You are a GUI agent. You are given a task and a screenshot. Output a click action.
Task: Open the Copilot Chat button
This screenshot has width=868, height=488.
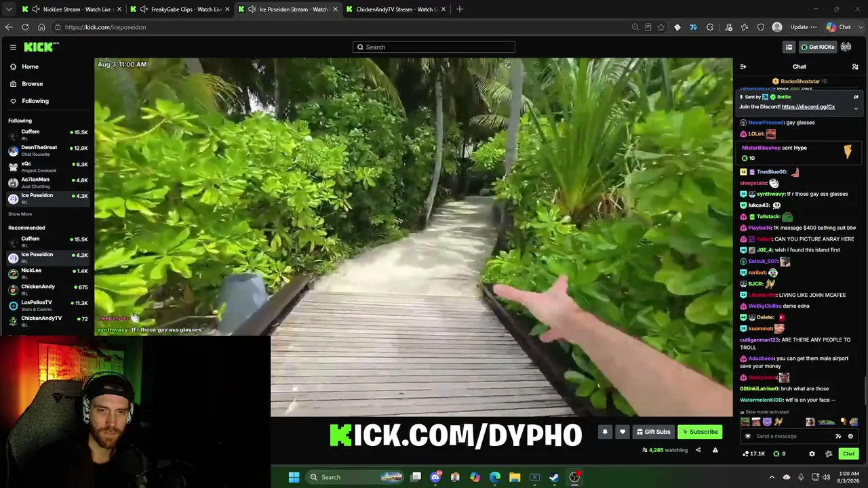point(838,27)
